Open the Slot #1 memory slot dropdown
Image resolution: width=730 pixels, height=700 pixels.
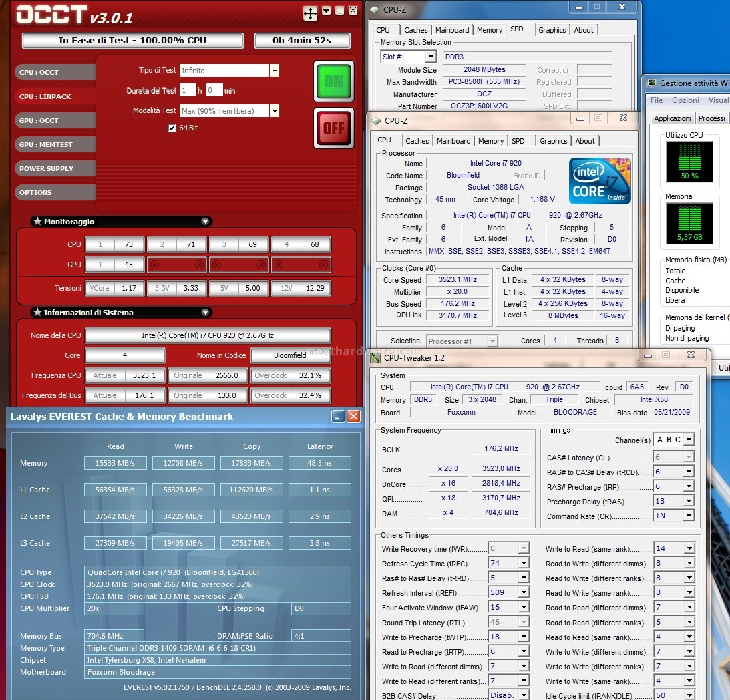[x=431, y=57]
